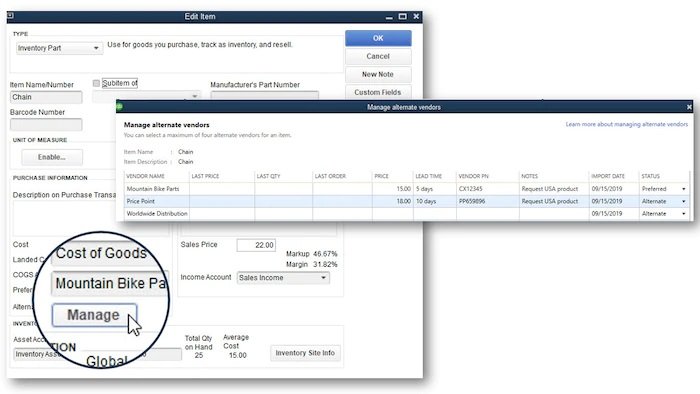Click the Notes column header
Viewport: 700px width, 394px height.
tap(554, 176)
